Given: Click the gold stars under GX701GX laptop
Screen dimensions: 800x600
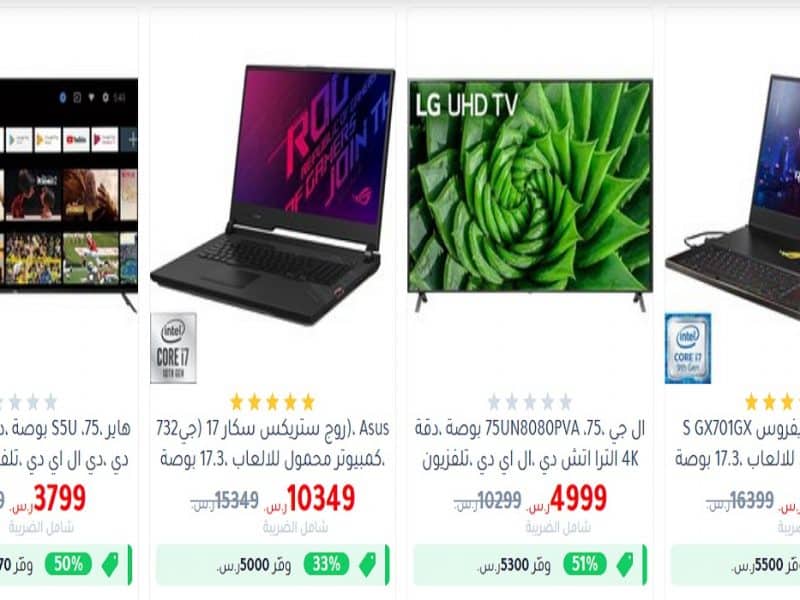Looking at the screenshot, I should click(771, 402).
